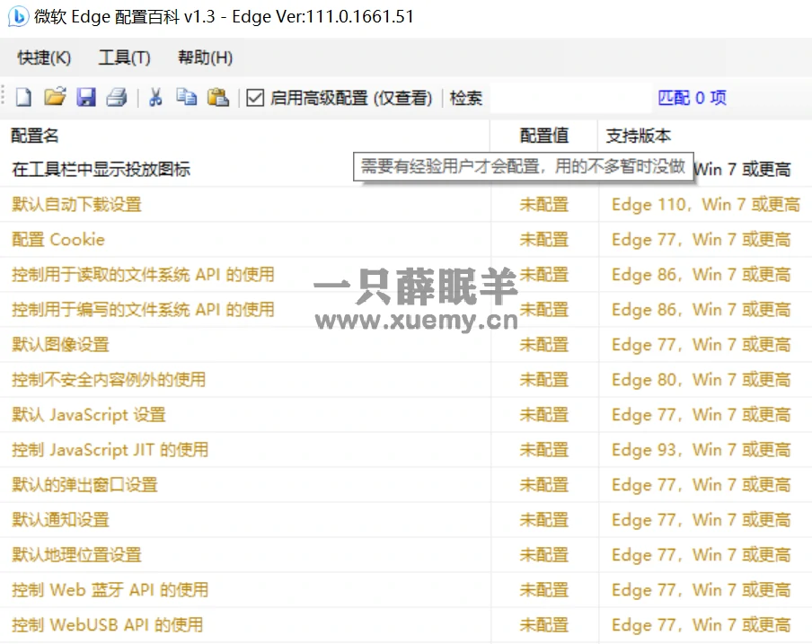This screenshot has height=644, width=812.
Task: Click Edge 86 version for 编写的文件系统 API row
Action: coord(702,310)
